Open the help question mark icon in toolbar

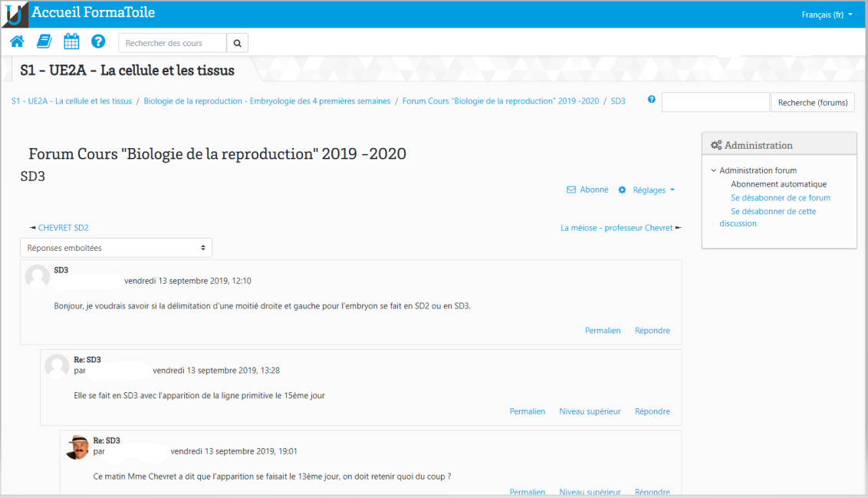(x=98, y=41)
